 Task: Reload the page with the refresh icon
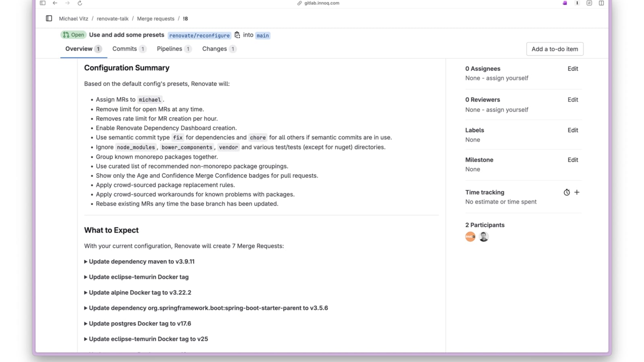(x=80, y=3)
